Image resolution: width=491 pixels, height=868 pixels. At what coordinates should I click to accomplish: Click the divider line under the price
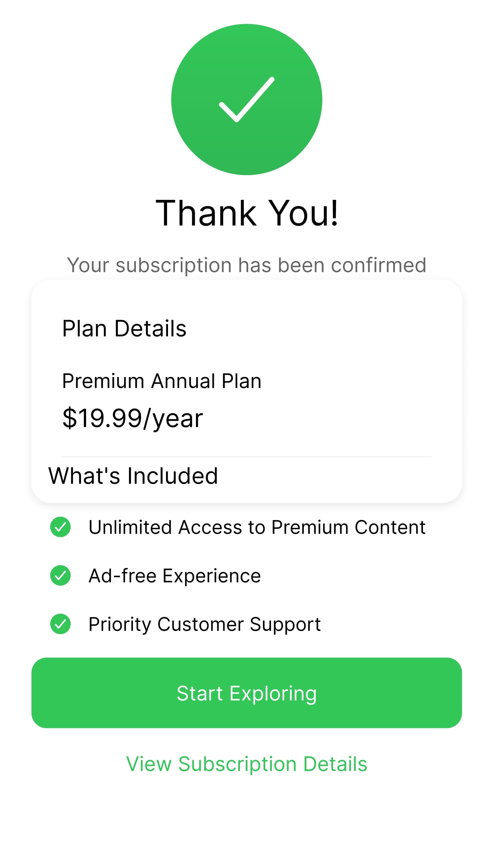coord(247,457)
